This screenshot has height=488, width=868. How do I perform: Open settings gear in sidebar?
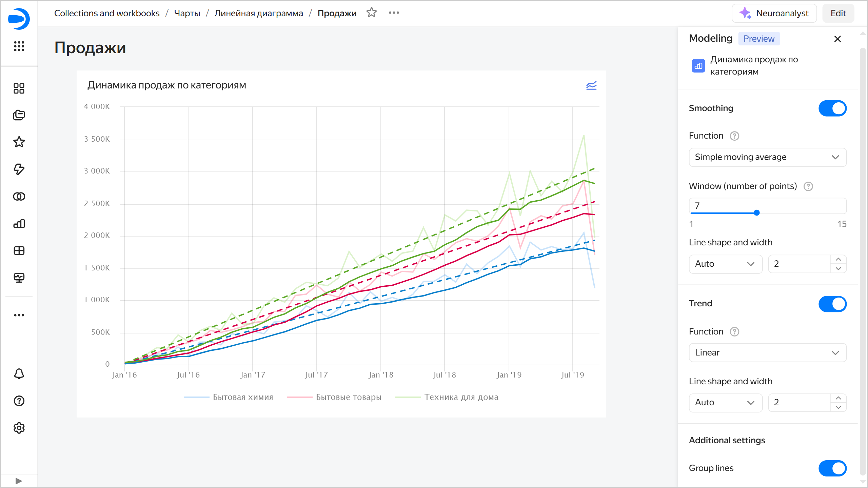(19, 428)
